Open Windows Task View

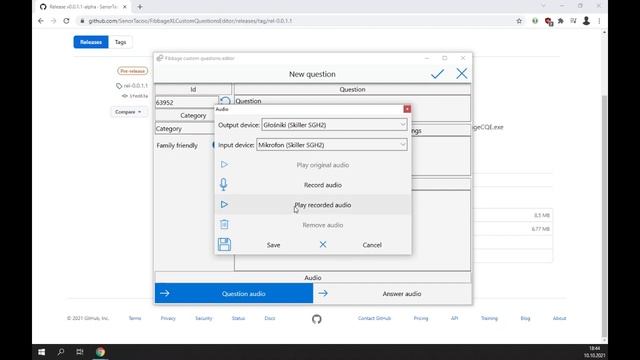coord(80,352)
